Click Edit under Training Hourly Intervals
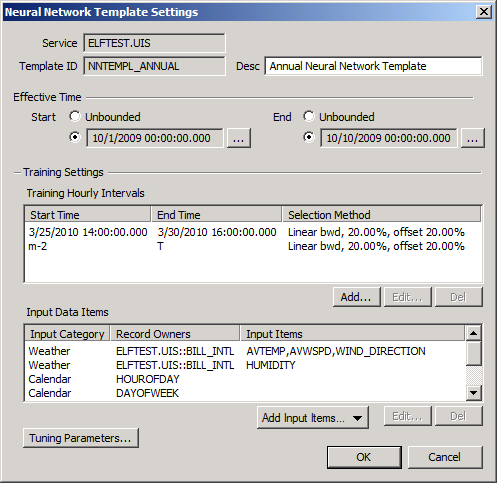This screenshot has height=483, width=497. point(408,297)
